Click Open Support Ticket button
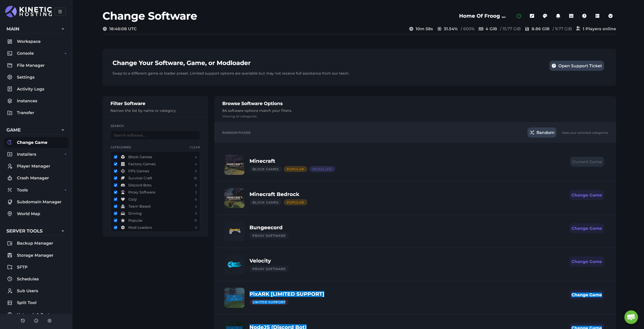The width and height of the screenshot is (644, 329). (576, 66)
